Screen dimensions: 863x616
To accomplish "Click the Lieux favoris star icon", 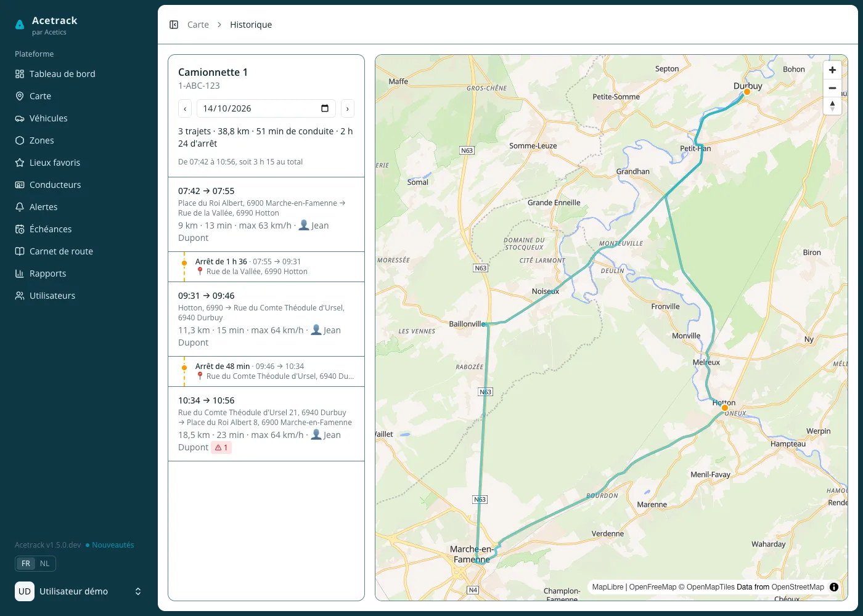I will click(20, 163).
